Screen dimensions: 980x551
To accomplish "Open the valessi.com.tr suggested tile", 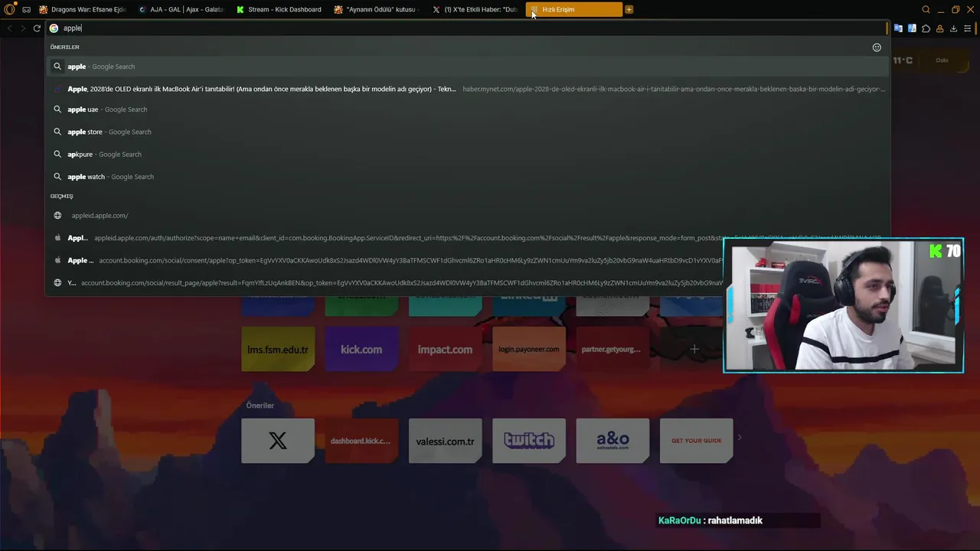I will pyautogui.click(x=445, y=441).
